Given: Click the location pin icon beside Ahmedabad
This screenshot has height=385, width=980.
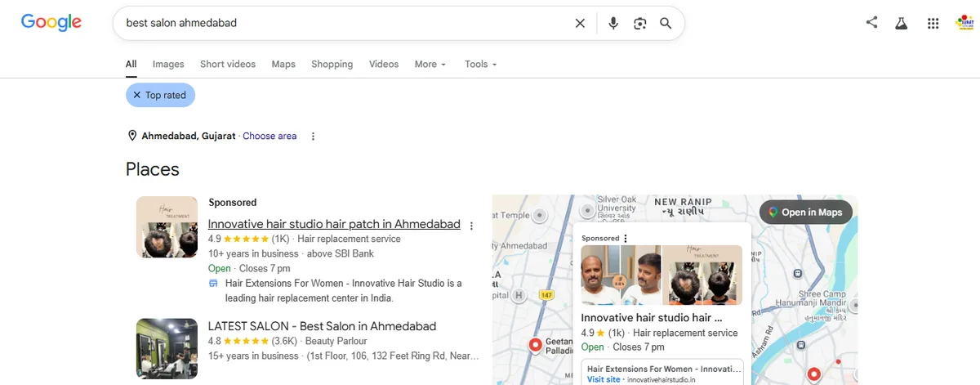Looking at the screenshot, I should pos(132,136).
